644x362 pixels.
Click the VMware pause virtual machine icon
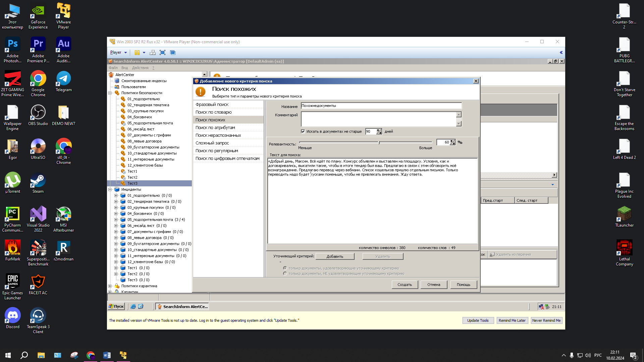point(137,53)
